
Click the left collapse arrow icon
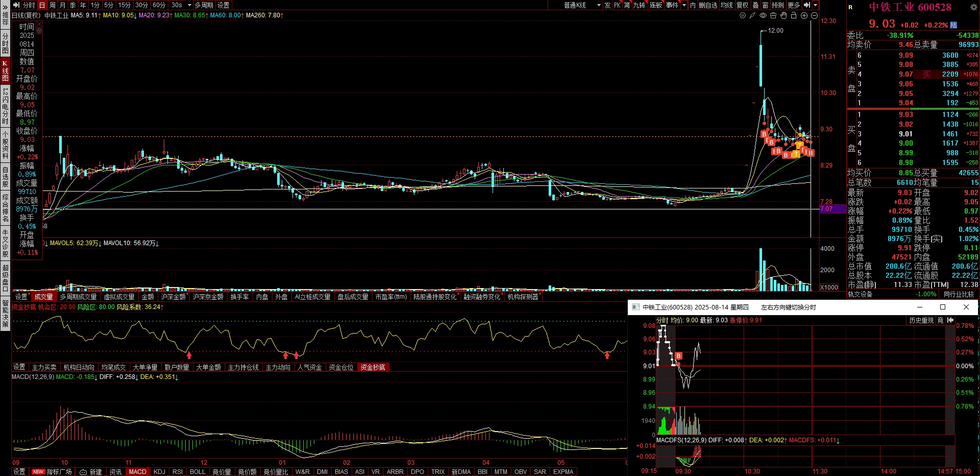coord(16,5)
